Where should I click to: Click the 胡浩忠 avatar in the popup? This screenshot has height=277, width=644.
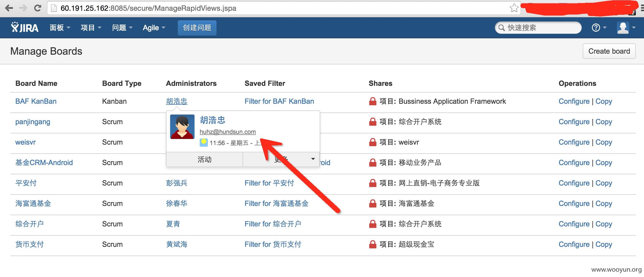(x=182, y=127)
